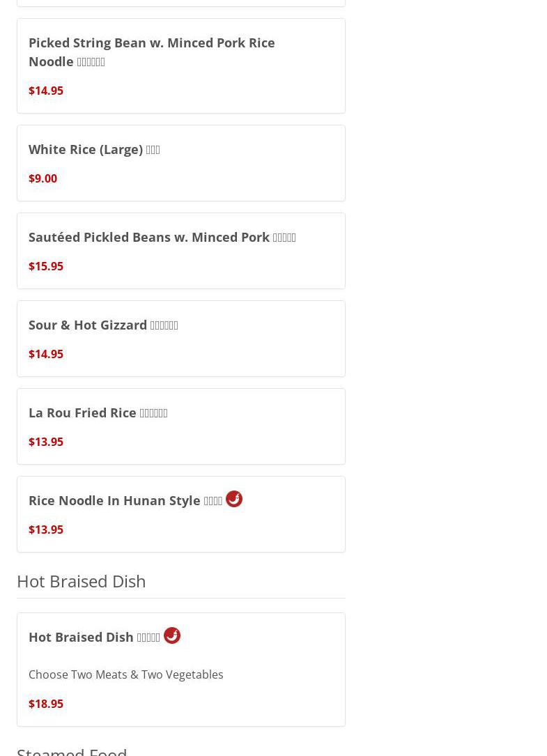Click the Hot Braised Dish item title
The image size is (547, 756).
click(x=94, y=637)
